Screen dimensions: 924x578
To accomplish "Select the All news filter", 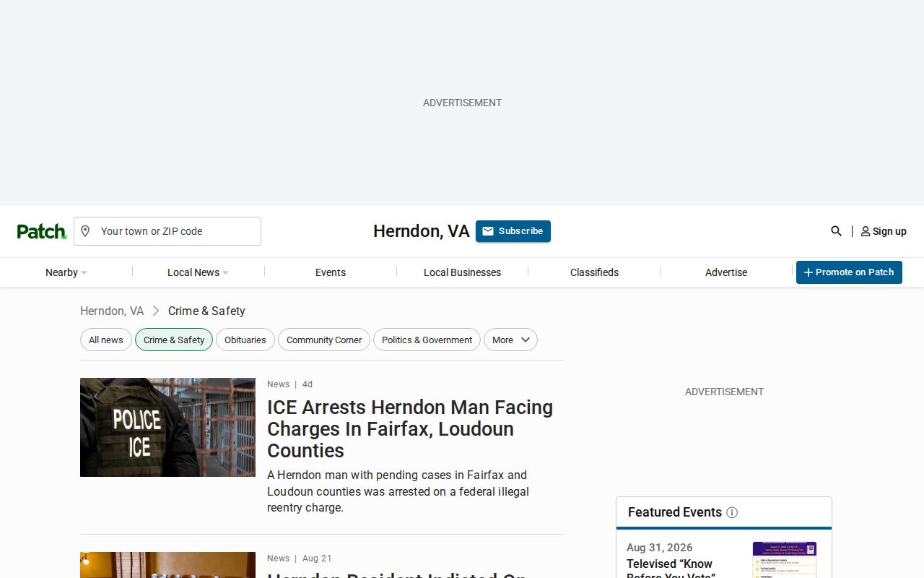I will click(106, 340).
